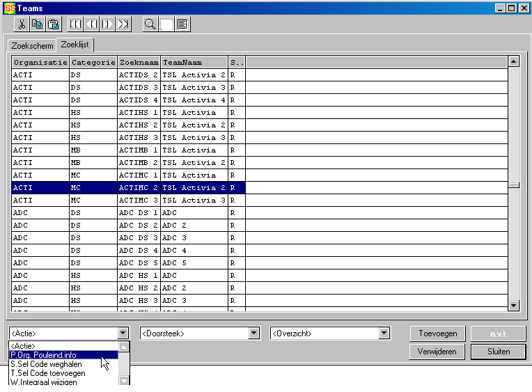Click the table vertical scrollbar thumb
The height and width of the screenshot is (392, 532).
pyautogui.click(x=514, y=185)
